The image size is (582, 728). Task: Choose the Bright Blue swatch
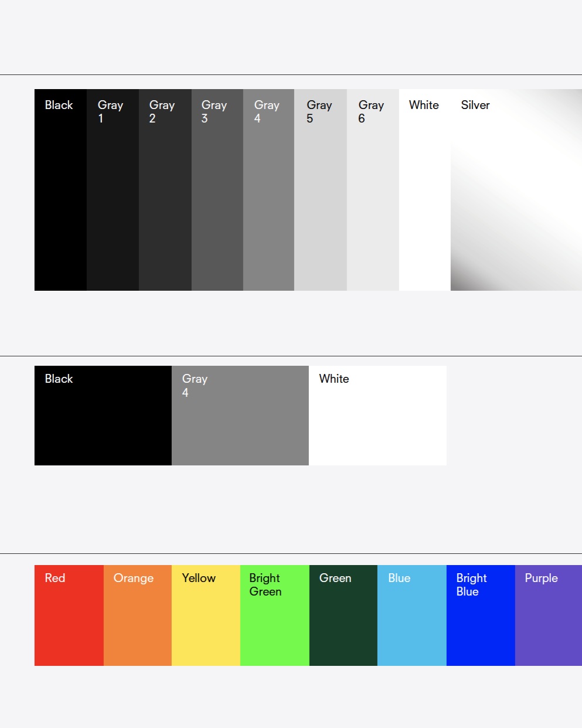coord(481,615)
